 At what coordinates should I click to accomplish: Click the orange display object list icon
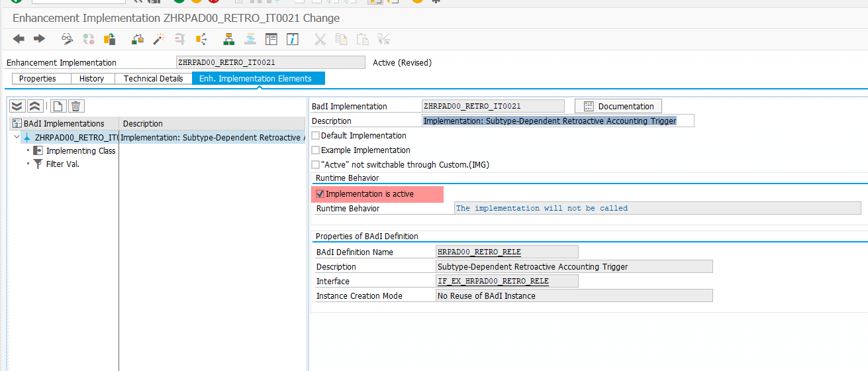click(200, 39)
